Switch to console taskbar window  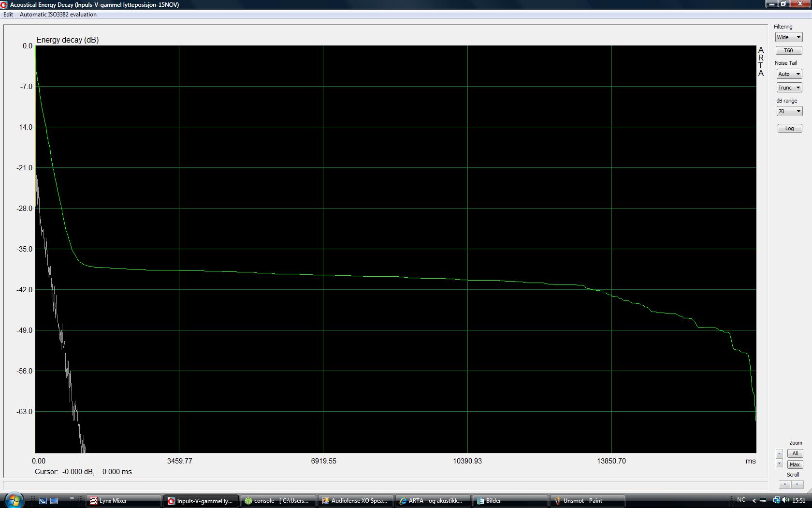click(x=278, y=501)
